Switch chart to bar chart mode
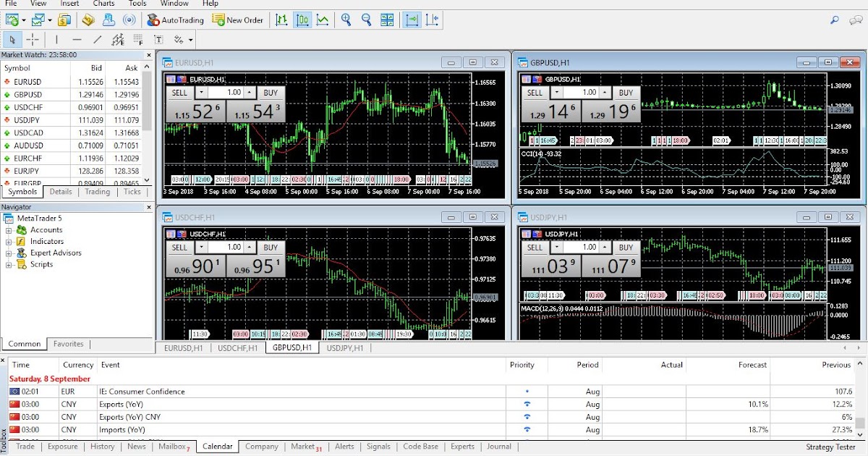This screenshot has height=456, width=868. pos(281,20)
